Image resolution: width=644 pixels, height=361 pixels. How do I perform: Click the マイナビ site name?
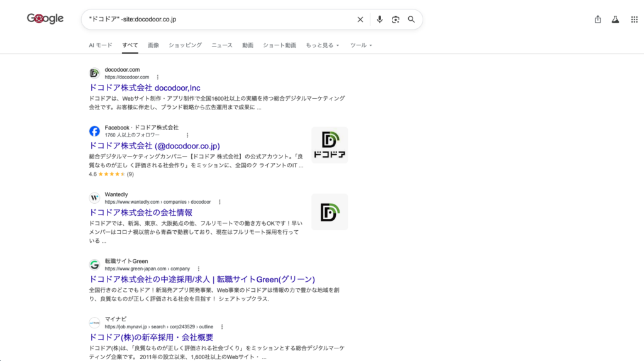tap(116, 319)
